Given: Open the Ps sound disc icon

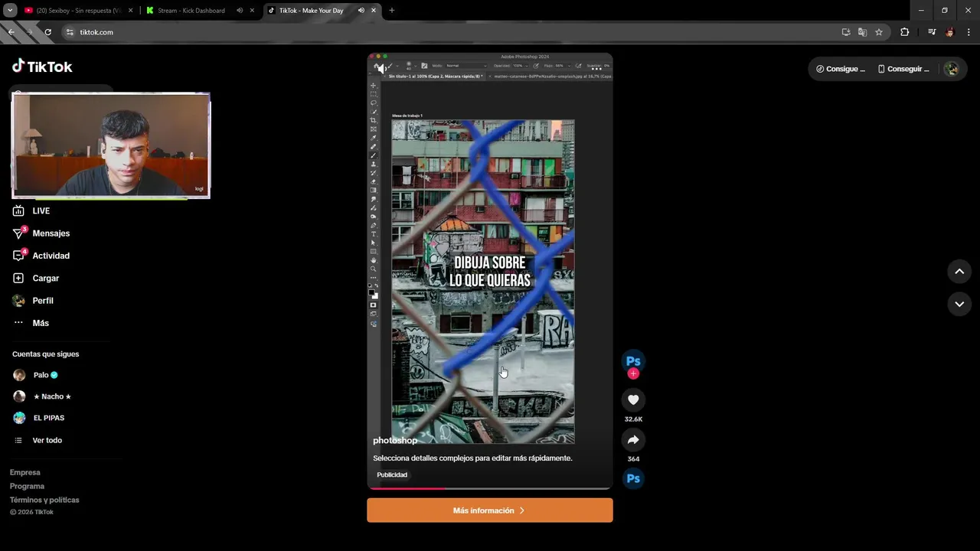Looking at the screenshot, I should coord(633,479).
